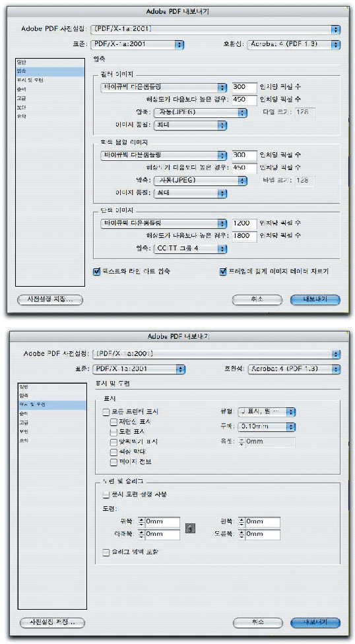Image resolution: width=355 pixels, height=644 pixels.
Task: Enable 모든 프린터 표시 checkbox
Action: point(106,411)
